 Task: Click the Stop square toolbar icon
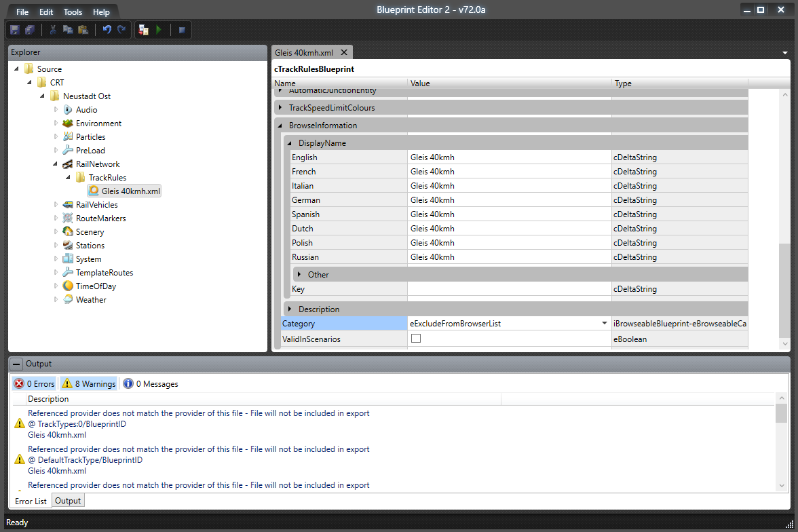click(x=182, y=30)
